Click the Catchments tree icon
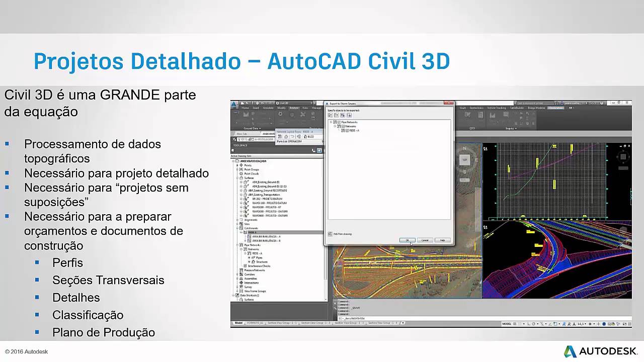644x362 pixels. [242, 228]
